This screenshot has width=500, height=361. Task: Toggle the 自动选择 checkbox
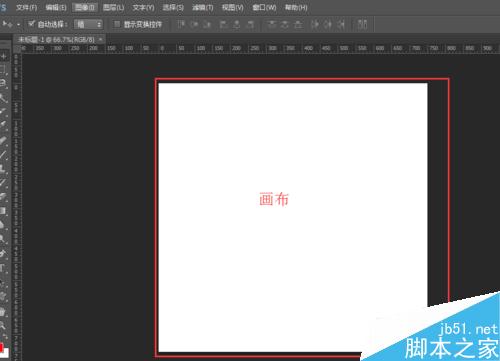31,24
